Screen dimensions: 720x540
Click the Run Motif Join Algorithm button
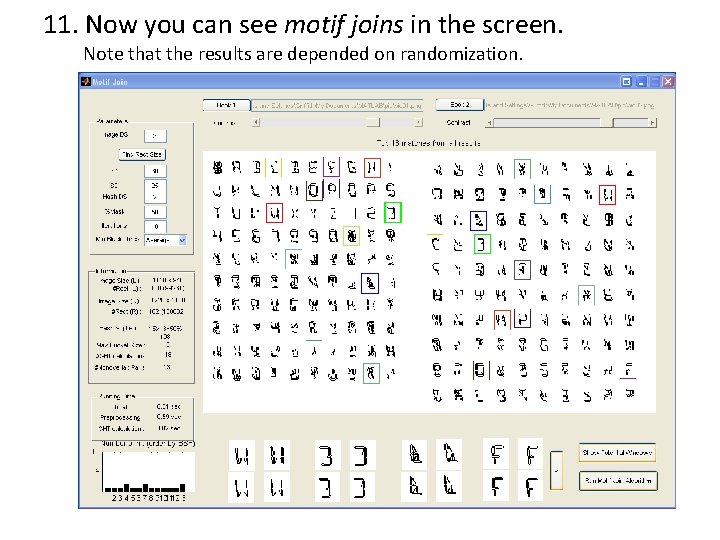tap(618, 481)
